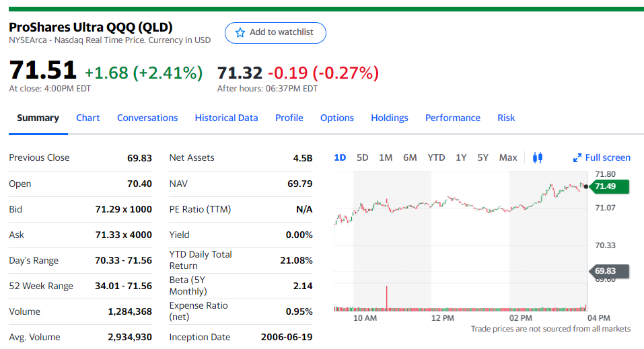This screenshot has width=644, height=349.
Task: Click the Full screen expand arrows icon
Action: point(577,157)
